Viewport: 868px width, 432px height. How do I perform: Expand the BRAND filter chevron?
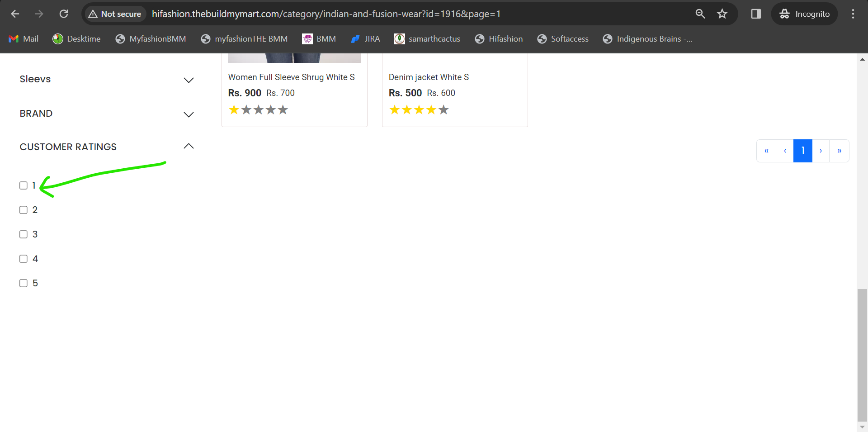click(x=189, y=114)
